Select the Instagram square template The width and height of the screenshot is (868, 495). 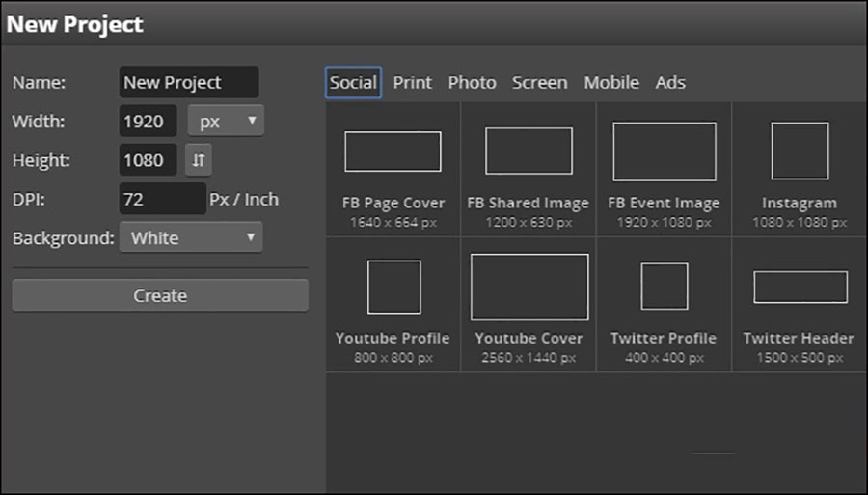tap(799, 169)
